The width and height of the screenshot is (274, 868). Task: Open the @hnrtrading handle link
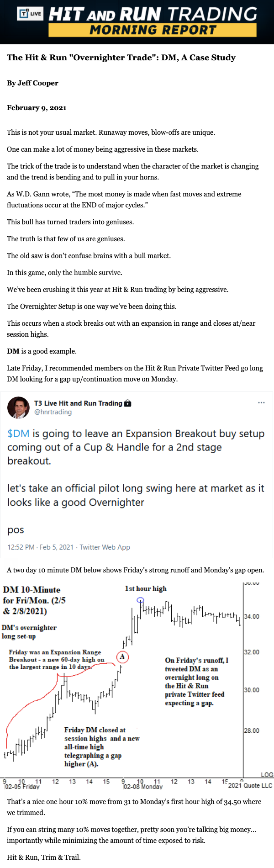click(x=53, y=412)
